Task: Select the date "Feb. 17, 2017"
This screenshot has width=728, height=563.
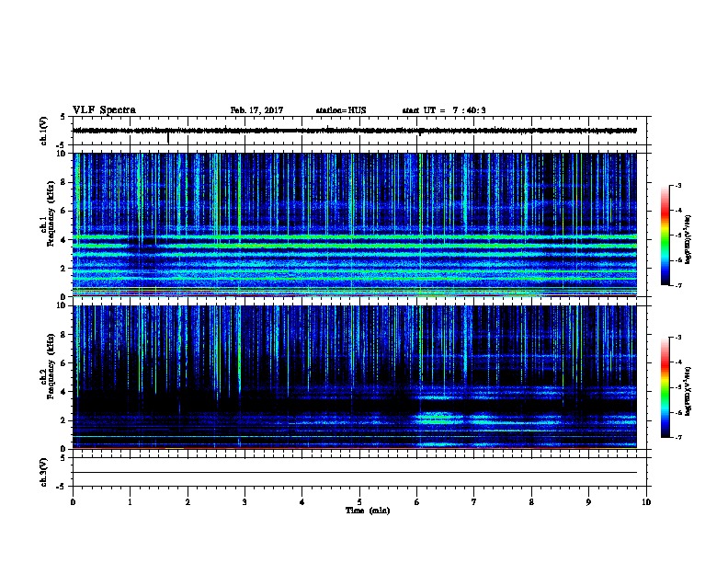Action: coord(256,110)
